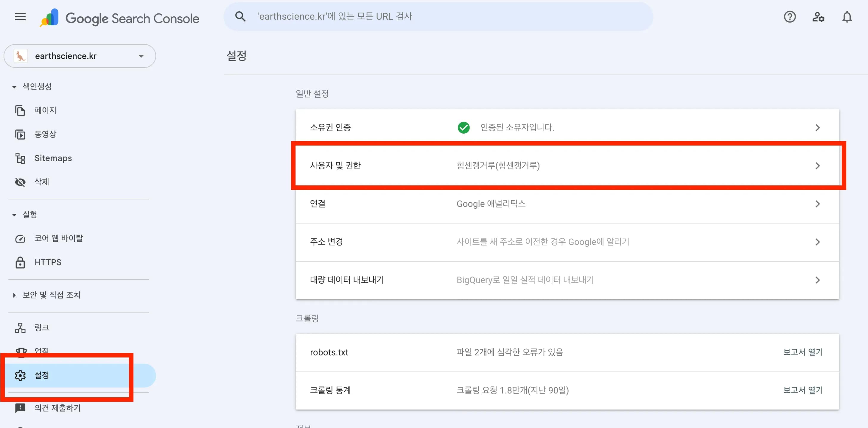This screenshot has width=868, height=428.
Task: Click the URL inspection search field
Action: pos(404,16)
